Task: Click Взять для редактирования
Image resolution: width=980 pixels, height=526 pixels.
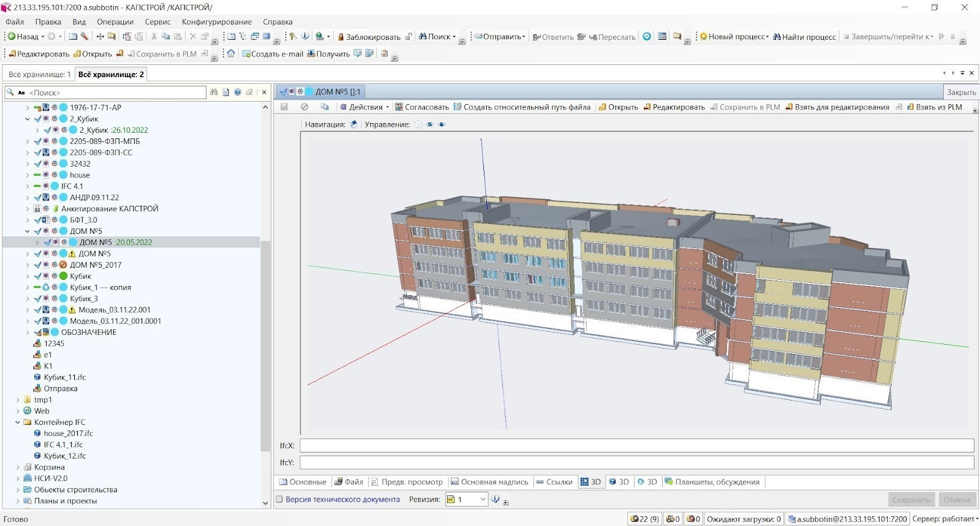Action: click(x=837, y=107)
